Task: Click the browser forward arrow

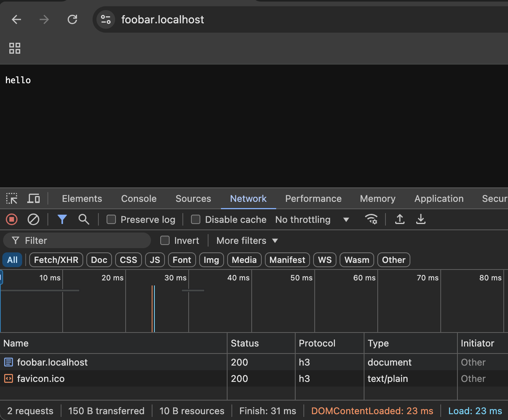Action: pyautogui.click(x=44, y=19)
